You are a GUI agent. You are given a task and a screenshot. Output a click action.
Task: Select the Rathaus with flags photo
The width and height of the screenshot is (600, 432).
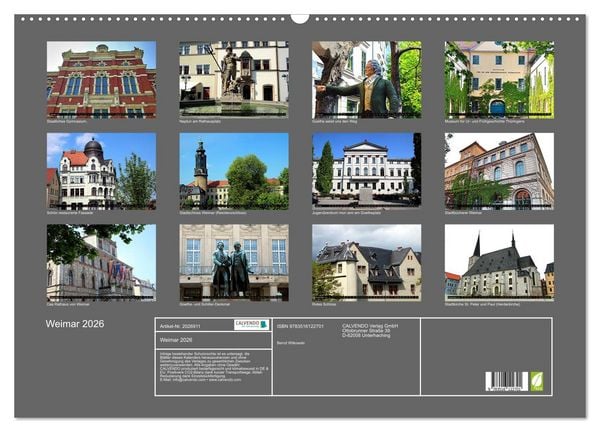click(101, 262)
